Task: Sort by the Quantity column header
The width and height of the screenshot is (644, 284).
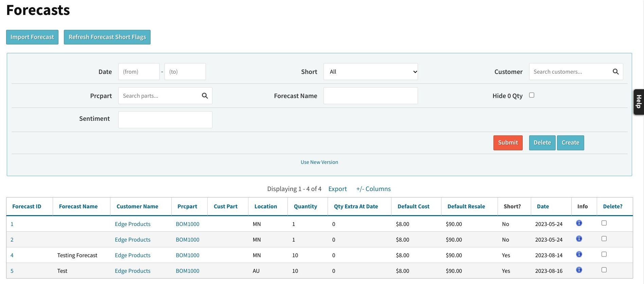Action: tap(305, 206)
